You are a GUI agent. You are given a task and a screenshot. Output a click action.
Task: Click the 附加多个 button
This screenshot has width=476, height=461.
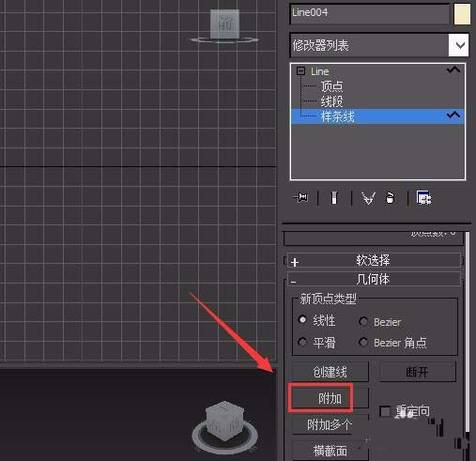pyautogui.click(x=330, y=424)
